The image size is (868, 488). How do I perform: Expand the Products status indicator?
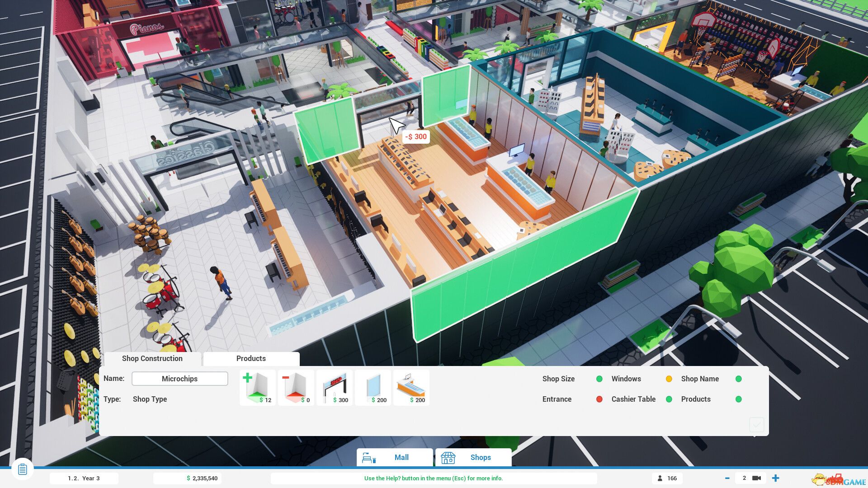(x=738, y=399)
